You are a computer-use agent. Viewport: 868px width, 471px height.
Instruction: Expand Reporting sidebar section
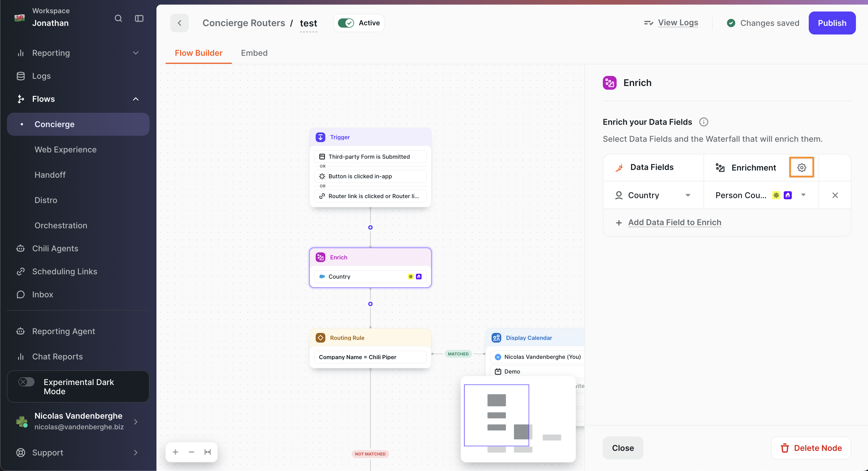click(136, 53)
